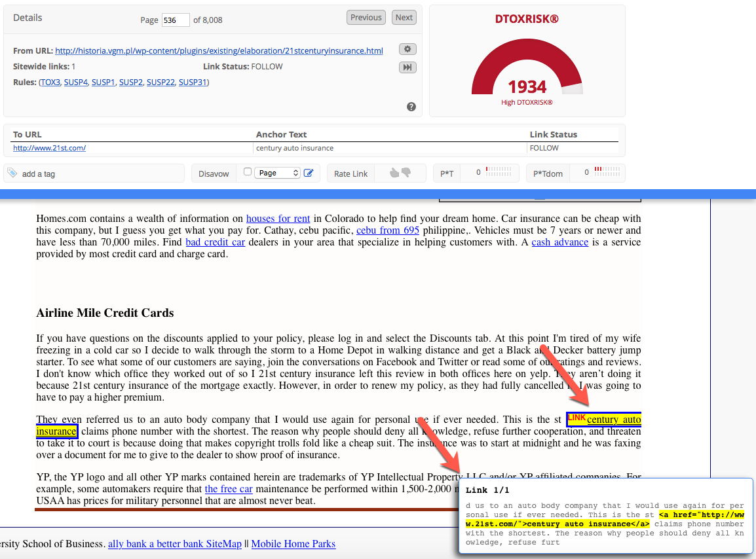Open the gear settings icon beside From URL

click(x=407, y=49)
